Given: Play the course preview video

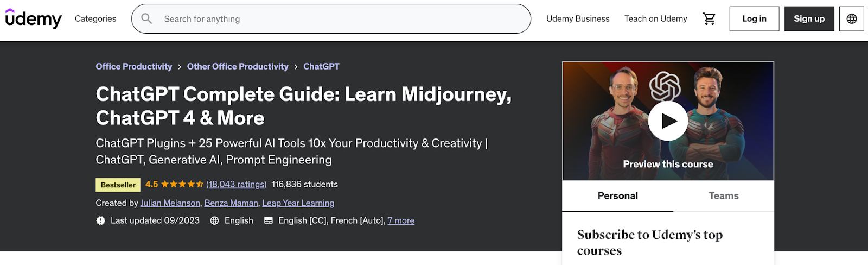Looking at the screenshot, I should [x=668, y=121].
